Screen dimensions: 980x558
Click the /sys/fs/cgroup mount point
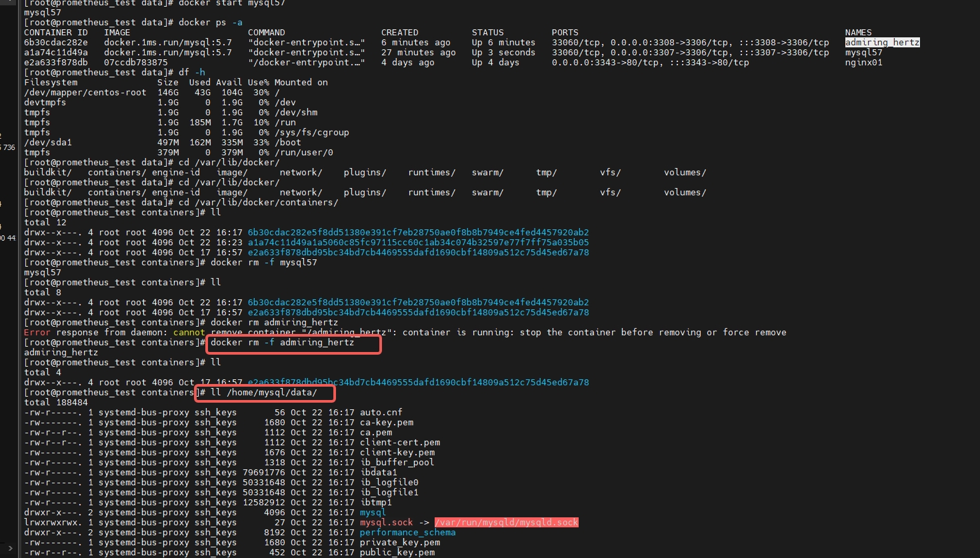click(x=311, y=133)
